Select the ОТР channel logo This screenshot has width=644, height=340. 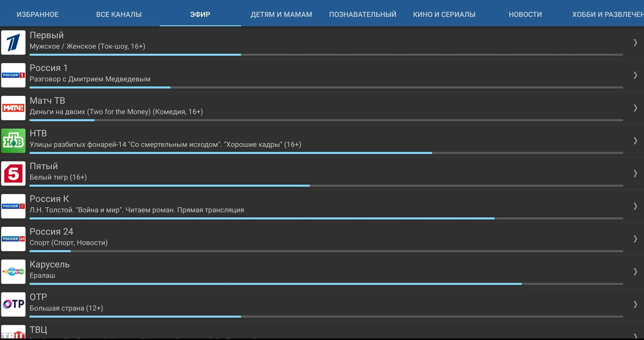click(x=13, y=304)
